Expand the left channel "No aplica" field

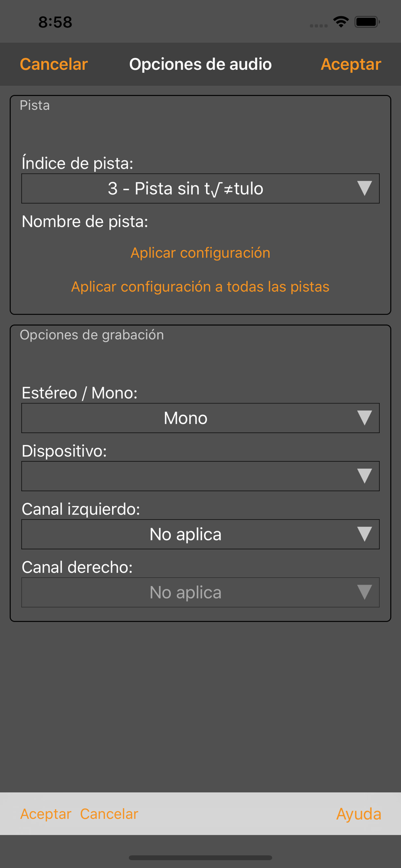(186, 534)
